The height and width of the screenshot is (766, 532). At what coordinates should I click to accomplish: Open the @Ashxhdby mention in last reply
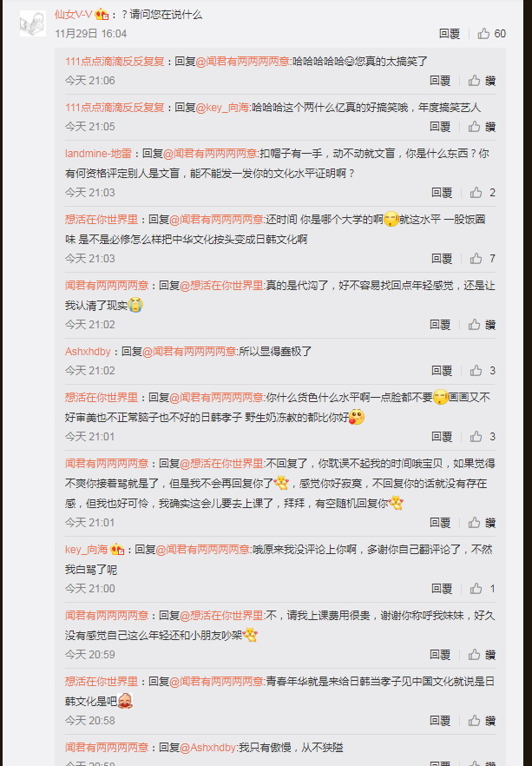click(x=208, y=748)
